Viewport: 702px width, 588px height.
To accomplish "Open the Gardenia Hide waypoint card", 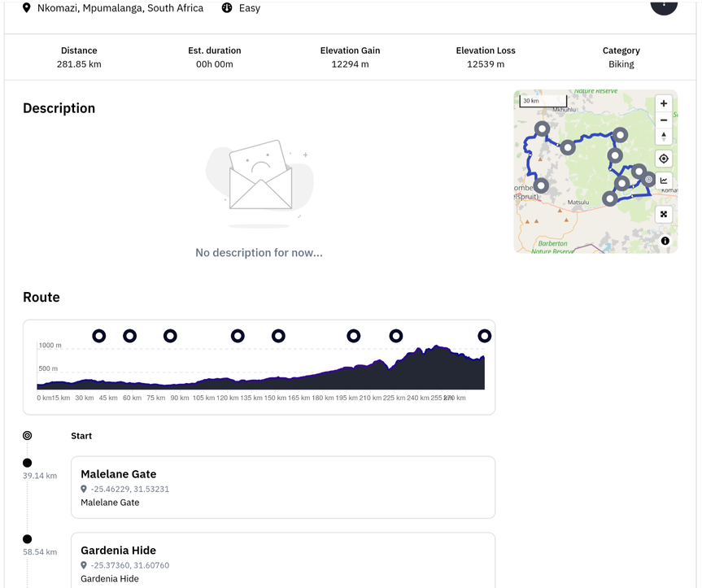I will point(283,560).
